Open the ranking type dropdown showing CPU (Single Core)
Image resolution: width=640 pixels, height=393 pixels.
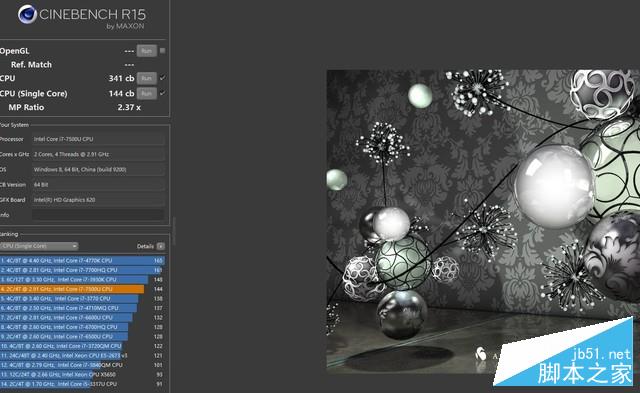click(39, 246)
